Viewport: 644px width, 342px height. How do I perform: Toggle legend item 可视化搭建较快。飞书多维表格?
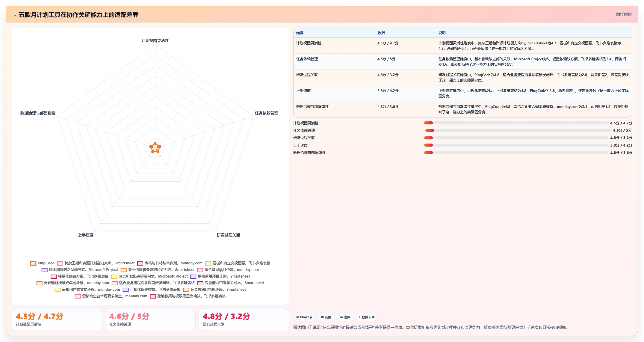(152, 290)
